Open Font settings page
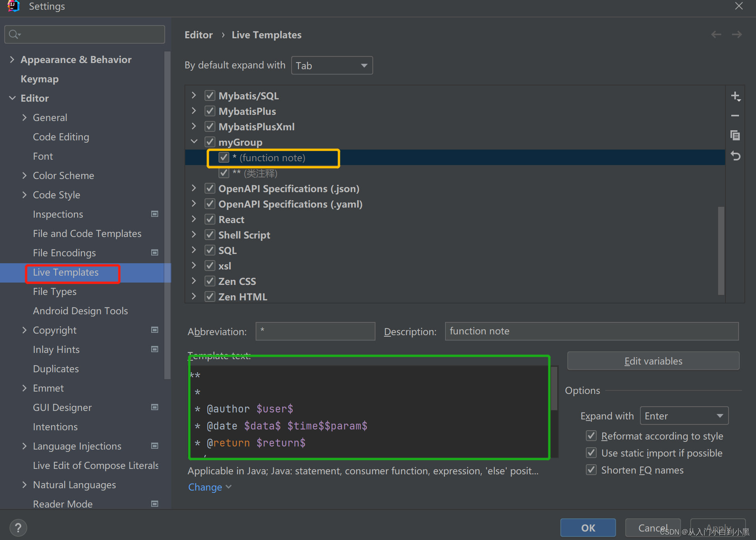756x540 pixels. pos(43,156)
